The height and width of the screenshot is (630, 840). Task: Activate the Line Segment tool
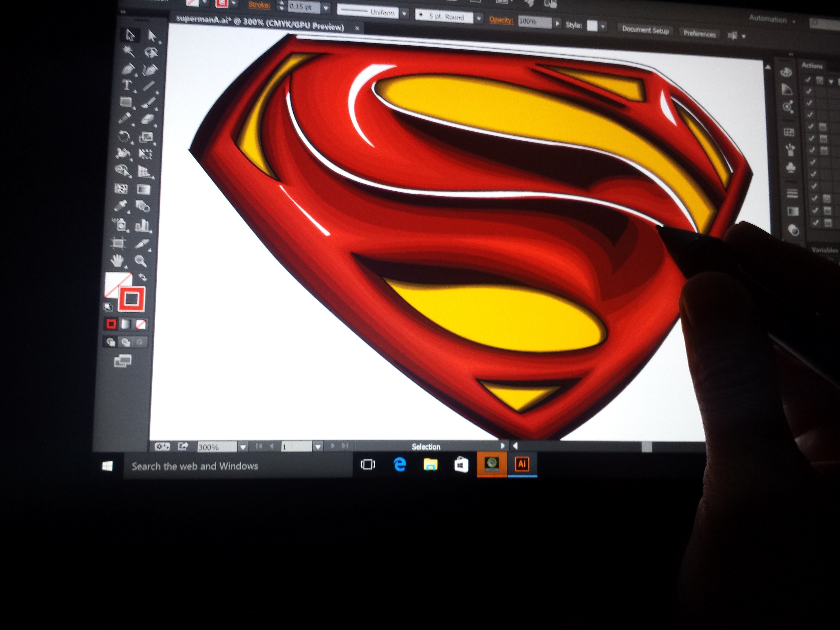(149, 86)
